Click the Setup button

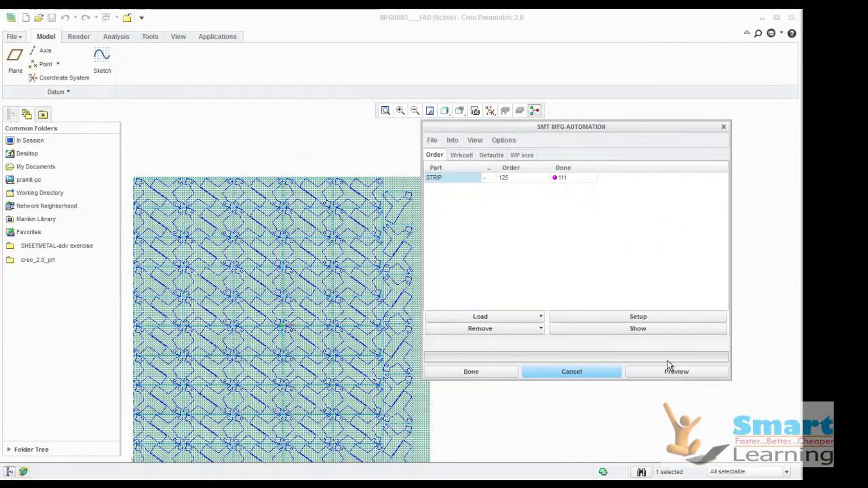click(638, 316)
